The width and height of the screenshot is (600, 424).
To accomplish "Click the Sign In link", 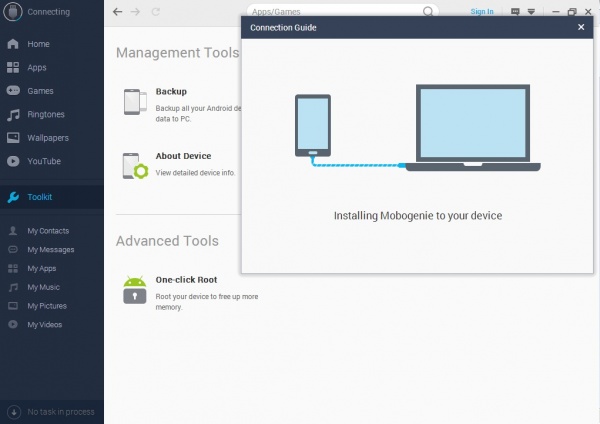I will 482,12.
